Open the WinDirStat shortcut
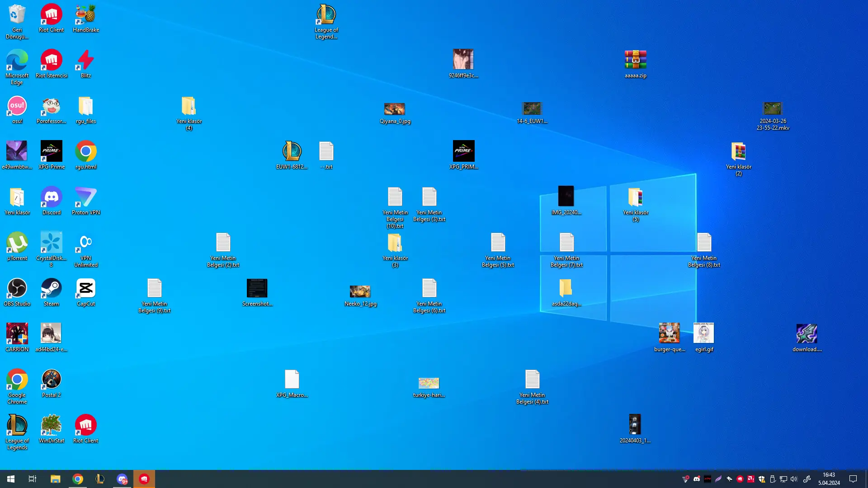The height and width of the screenshot is (488, 868). [x=52, y=429]
